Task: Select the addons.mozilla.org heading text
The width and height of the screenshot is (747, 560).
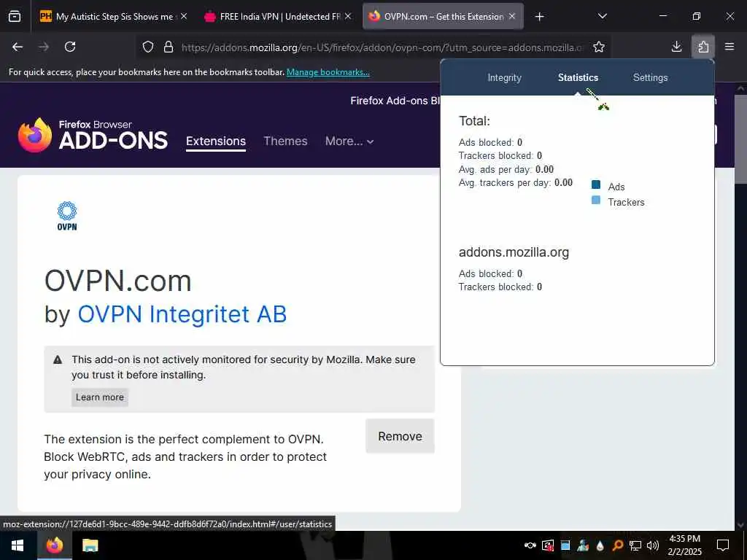Action: tap(514, 252)
